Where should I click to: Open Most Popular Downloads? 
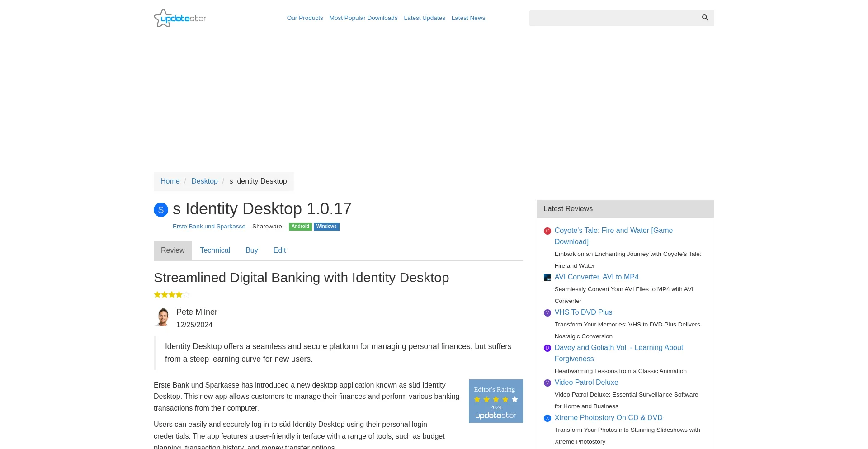(363, 18)
